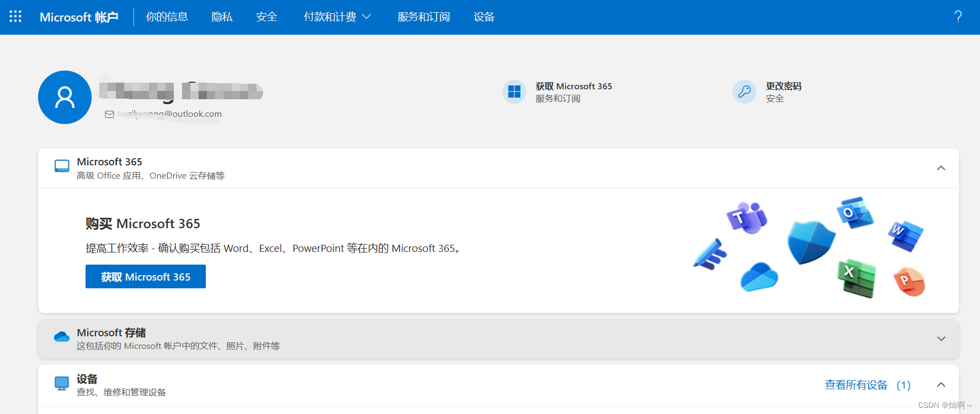Click the 查找、维修和管理设备 subtitle
The height and width of the screenshot is (414, 980).
(x=121, y=393)
